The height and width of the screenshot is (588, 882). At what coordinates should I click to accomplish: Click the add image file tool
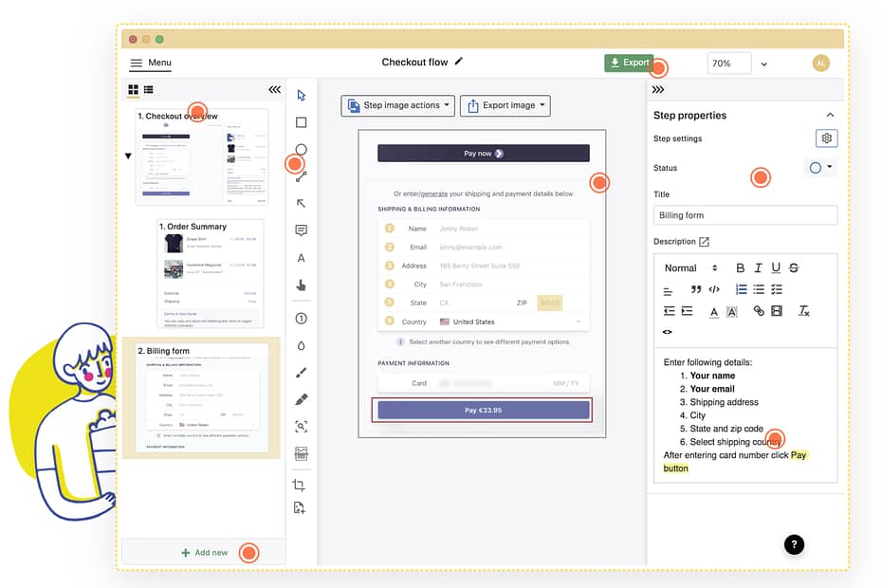click(x=299, y=507)
